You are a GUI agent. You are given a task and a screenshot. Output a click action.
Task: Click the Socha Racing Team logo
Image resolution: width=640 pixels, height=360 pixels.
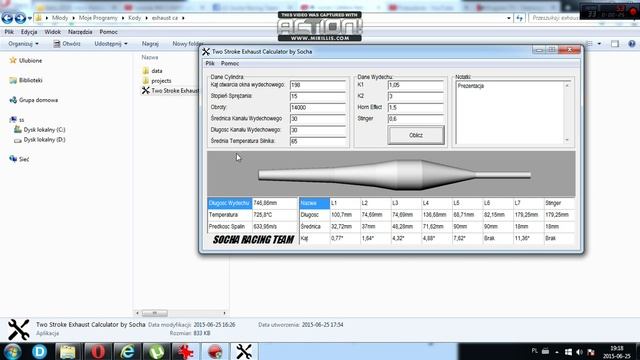[253, 240]
